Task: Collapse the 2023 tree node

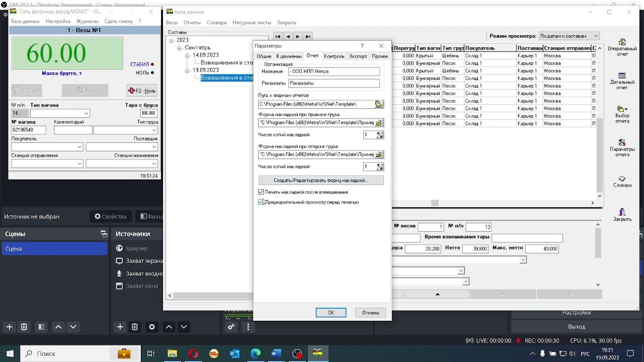Action: 172,40
